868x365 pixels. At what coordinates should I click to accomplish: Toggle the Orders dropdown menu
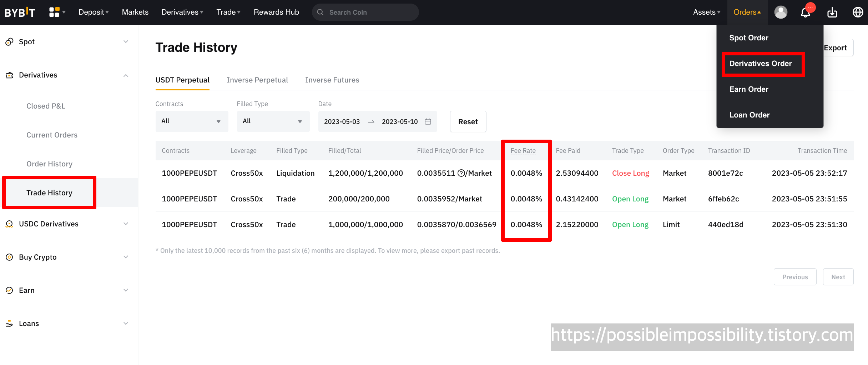point(747,12)
